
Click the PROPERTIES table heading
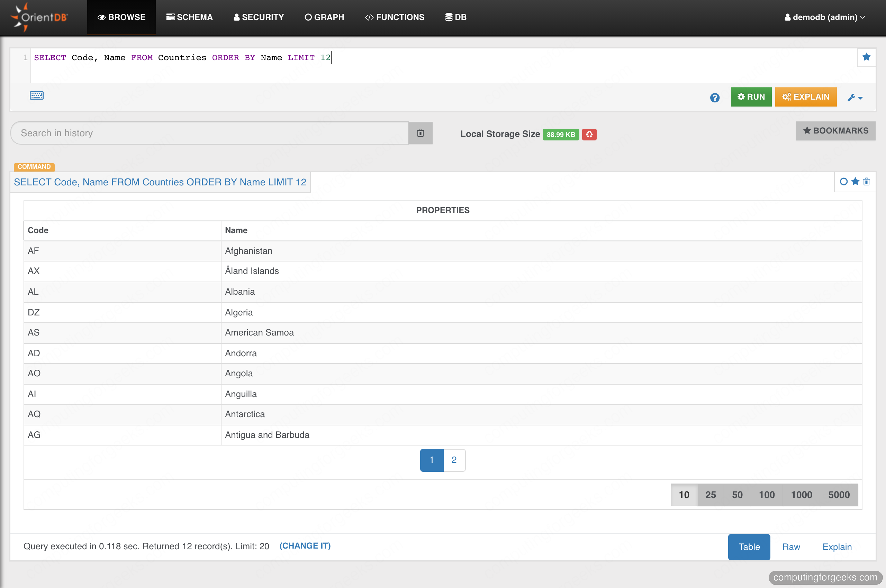pyautogui.click(x=443, y=210)
